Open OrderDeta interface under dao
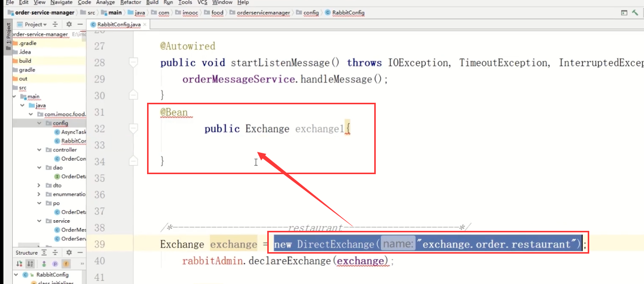This screenshot has width=644, height=284. pos(70,177)
